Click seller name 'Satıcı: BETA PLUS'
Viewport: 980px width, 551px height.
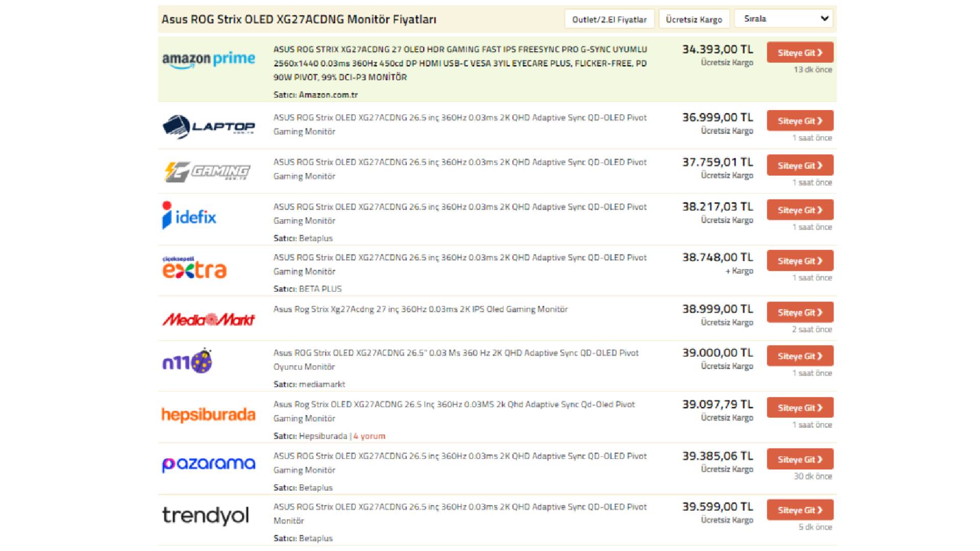[307, 289]
